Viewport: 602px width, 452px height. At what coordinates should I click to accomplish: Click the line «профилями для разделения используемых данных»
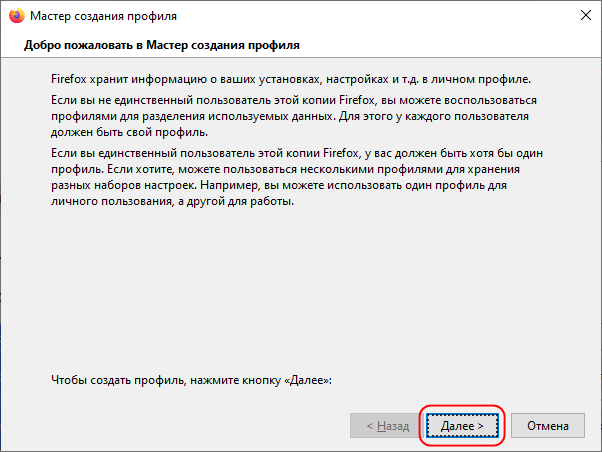(290, 116)
